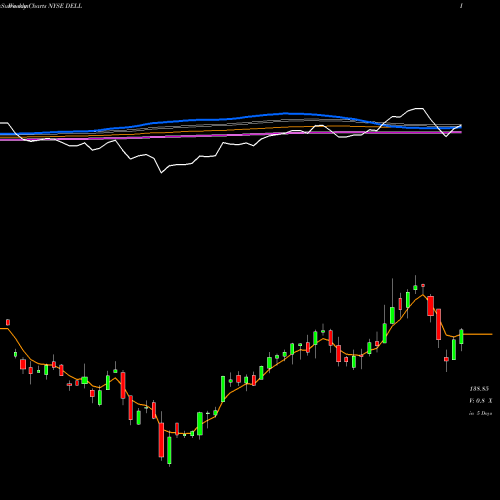This screenshot has height=500, width=500.
Task: Click the price value above the volume readout
Action: click(479, 389)
